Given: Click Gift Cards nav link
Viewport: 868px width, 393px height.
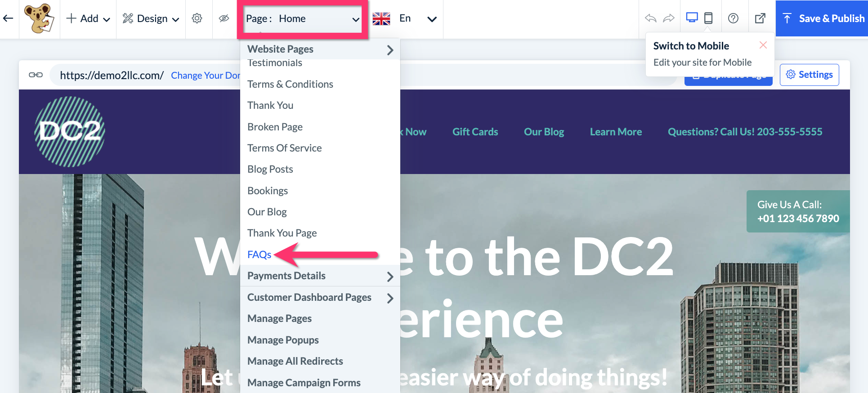Looking at the screenshot, I should click(475, 132).
